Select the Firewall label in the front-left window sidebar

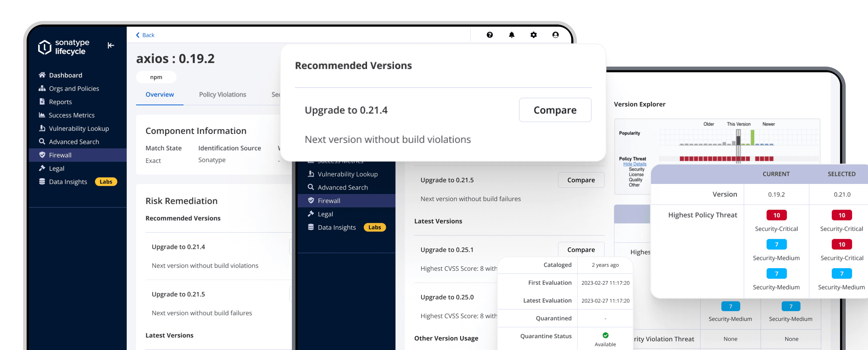(x=60, y=155)
